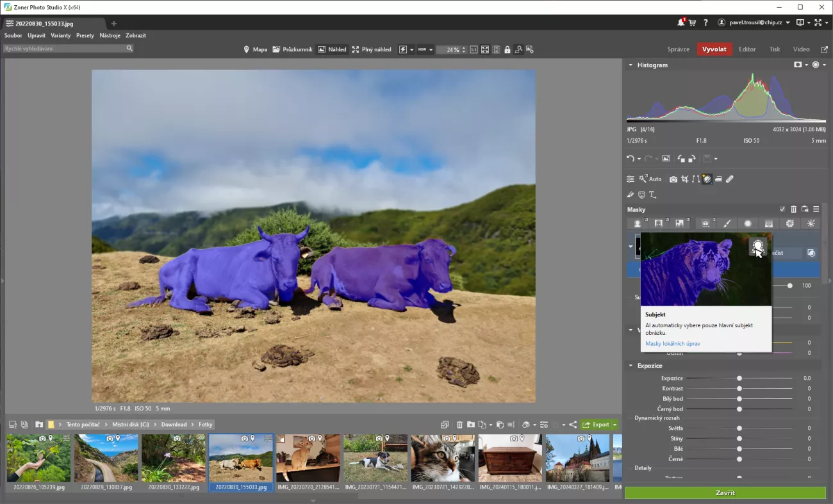Click the green Zavřít button
The width and height of the screenshot is (833, 504).
(725, 493)
